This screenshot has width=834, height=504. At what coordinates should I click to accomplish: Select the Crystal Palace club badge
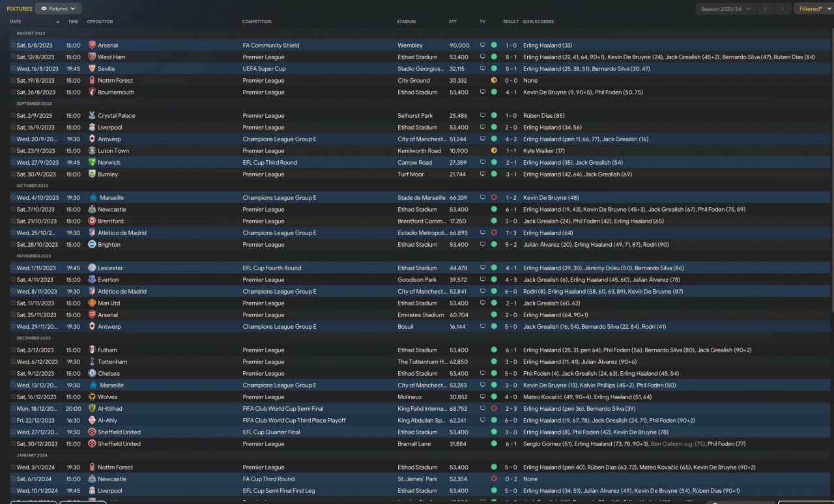[x=92, y=116]
